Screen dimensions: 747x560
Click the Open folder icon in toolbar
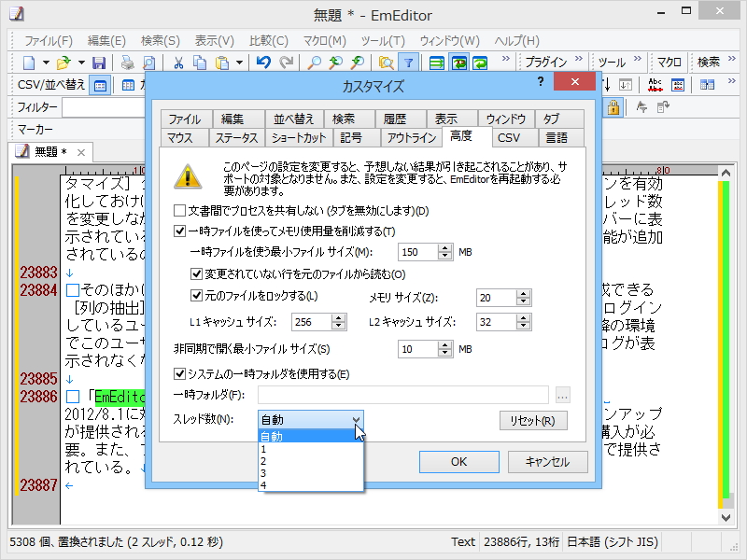pyautogui.click(x=63, y=63)
